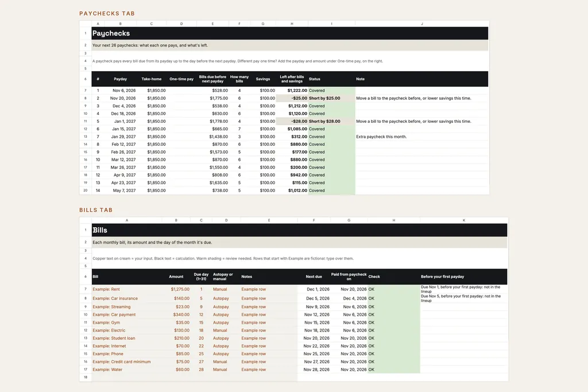Select the 'Short by $28.00' status cell

click(x=331, y=122)
